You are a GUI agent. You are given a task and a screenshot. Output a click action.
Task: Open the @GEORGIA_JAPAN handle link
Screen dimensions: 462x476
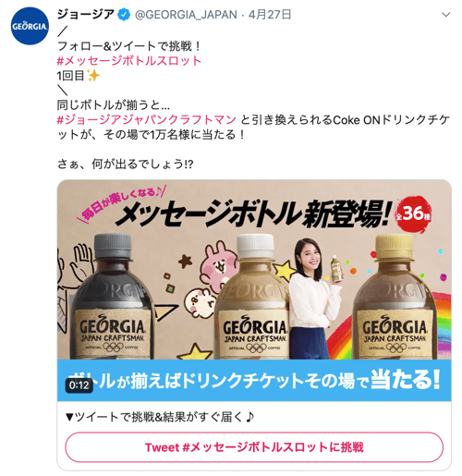186,15
